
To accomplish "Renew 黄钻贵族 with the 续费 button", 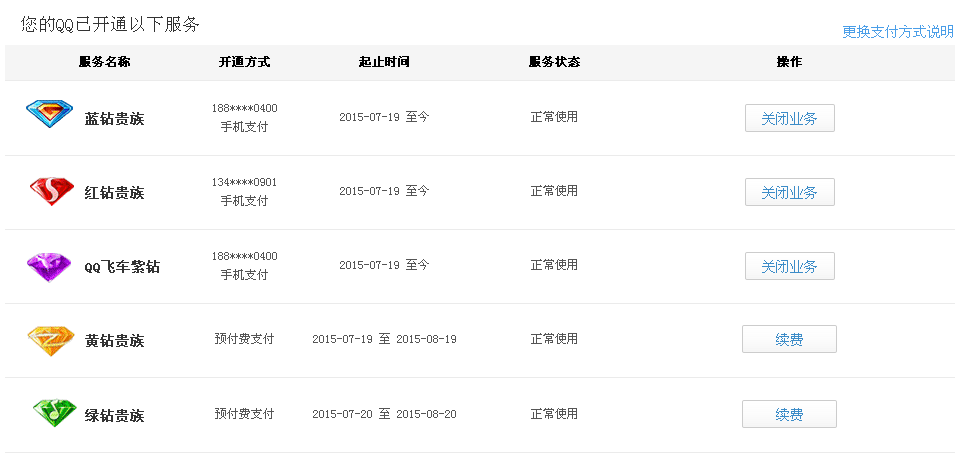I will pos(789,339).
